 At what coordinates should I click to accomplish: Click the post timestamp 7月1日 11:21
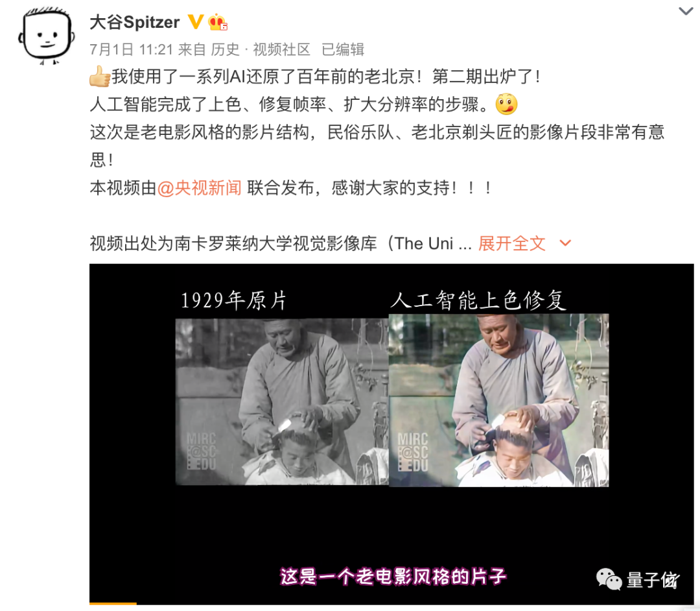131,49
